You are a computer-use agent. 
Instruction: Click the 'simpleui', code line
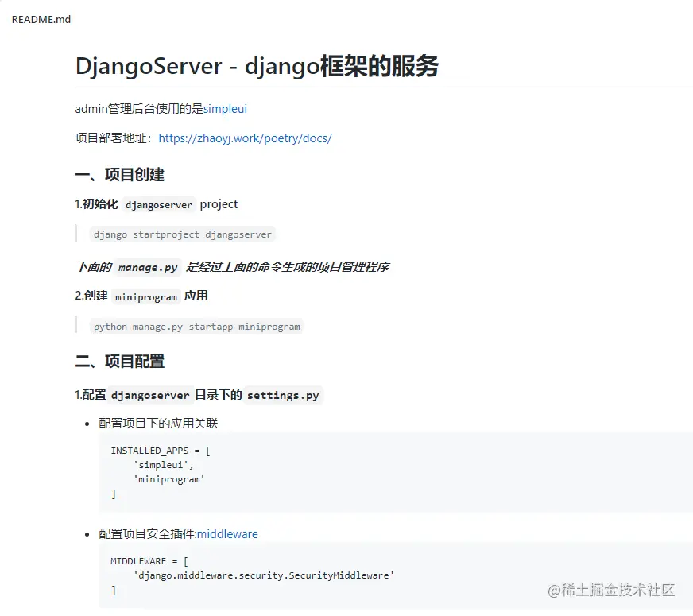tap(164, 465)
